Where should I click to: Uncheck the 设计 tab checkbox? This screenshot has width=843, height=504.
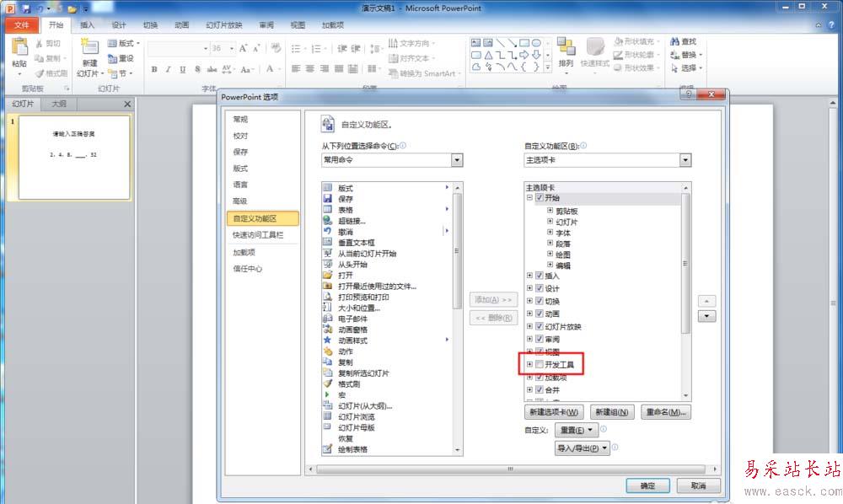tap(540, 288)
